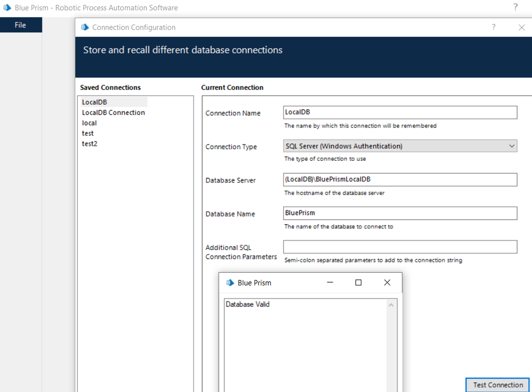
Task: Focus the Additional SQL Connection Parameters field
Action: (x=400, y=247)
